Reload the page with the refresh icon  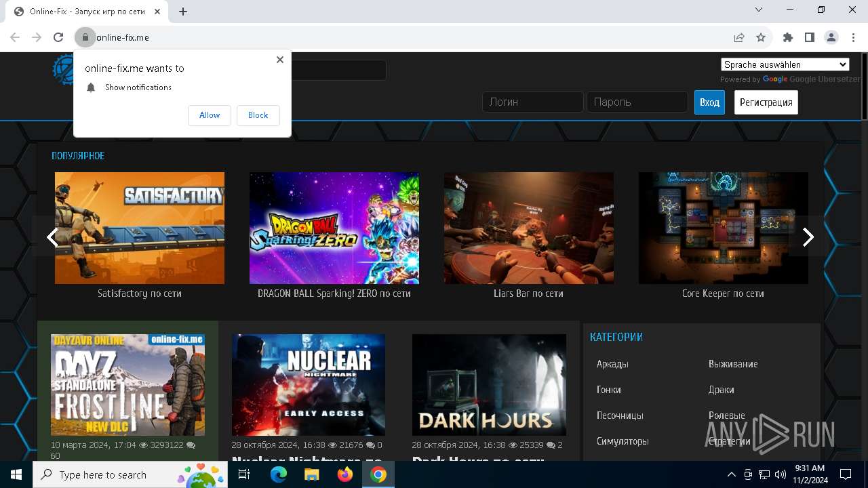pyautogui.click(x=58, y=37)
